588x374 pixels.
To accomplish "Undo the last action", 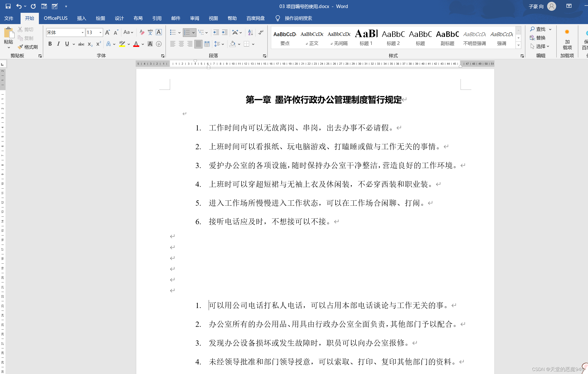I will coord(19,6).
